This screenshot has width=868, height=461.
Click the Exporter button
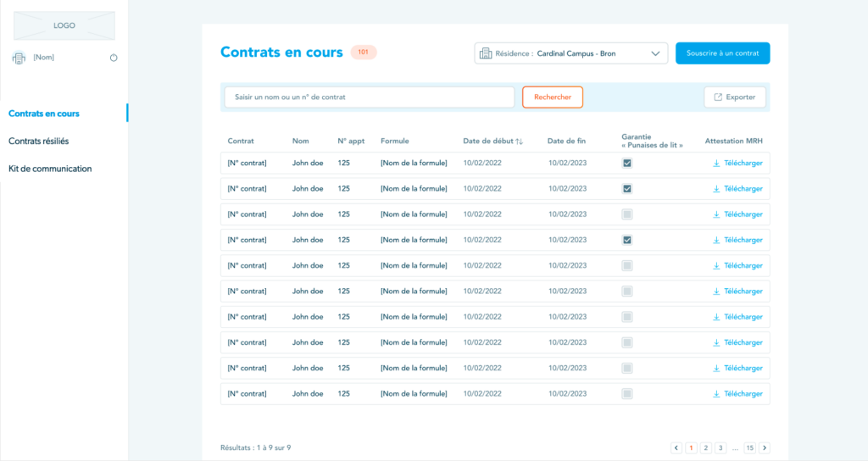click(x=735, y=97)
